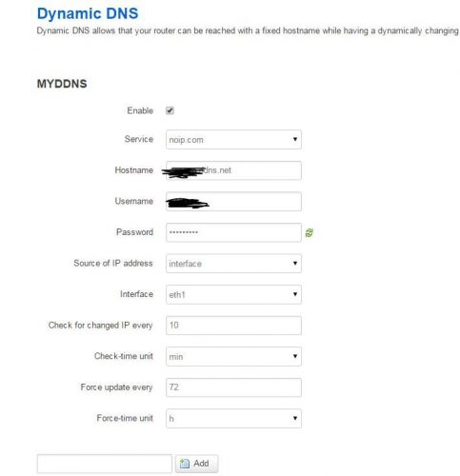Click the Password input field
This screenshot has height=476, width=460.
(x=233, y=232)
